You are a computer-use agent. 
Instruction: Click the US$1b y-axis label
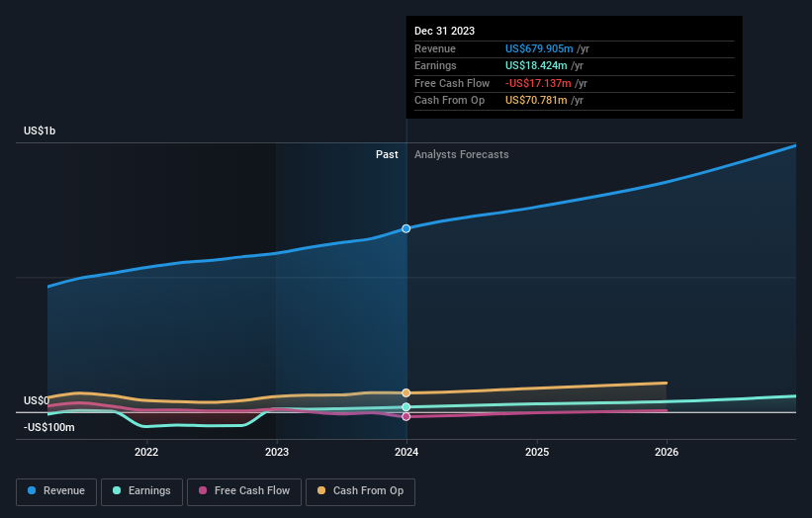coord(40,130)
